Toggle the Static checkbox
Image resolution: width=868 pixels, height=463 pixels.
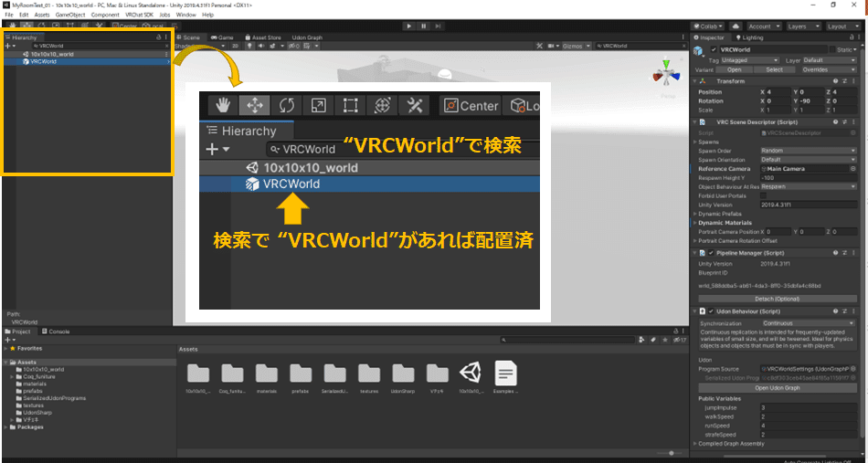832,50
